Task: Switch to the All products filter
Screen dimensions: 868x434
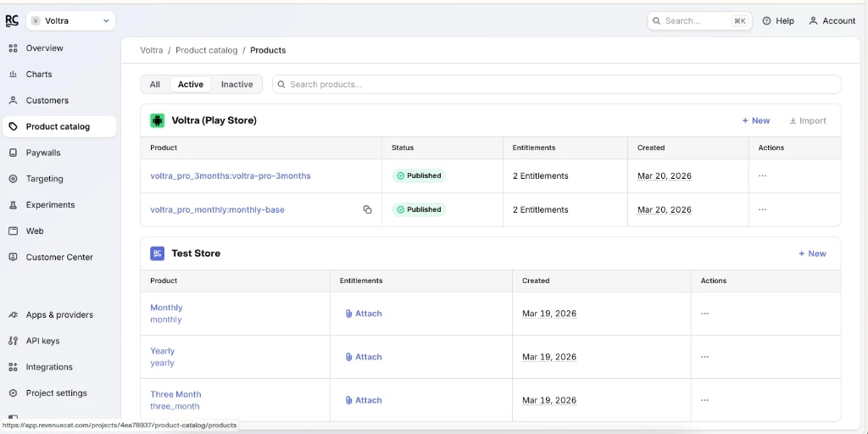Action: (x=155, y=85)
